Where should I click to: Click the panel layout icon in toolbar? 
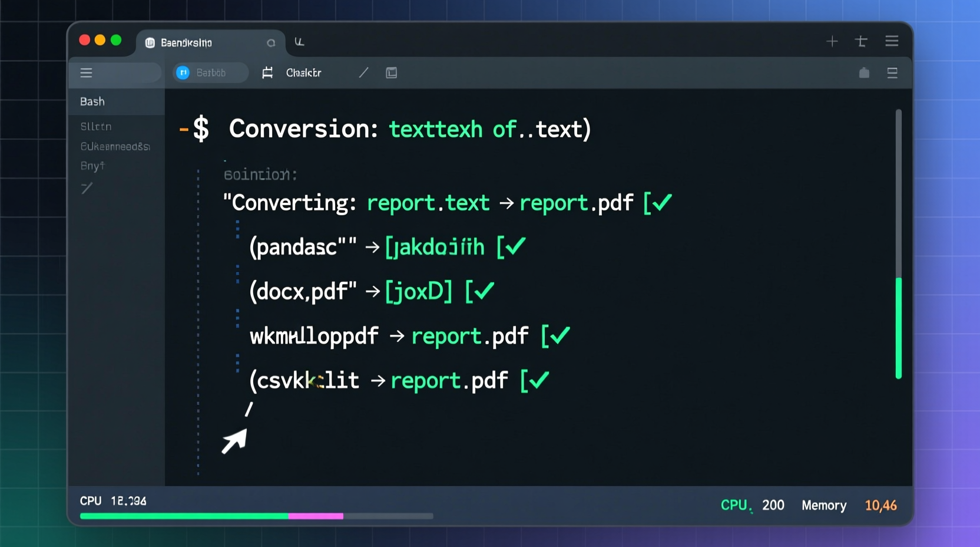click(392, 73)
